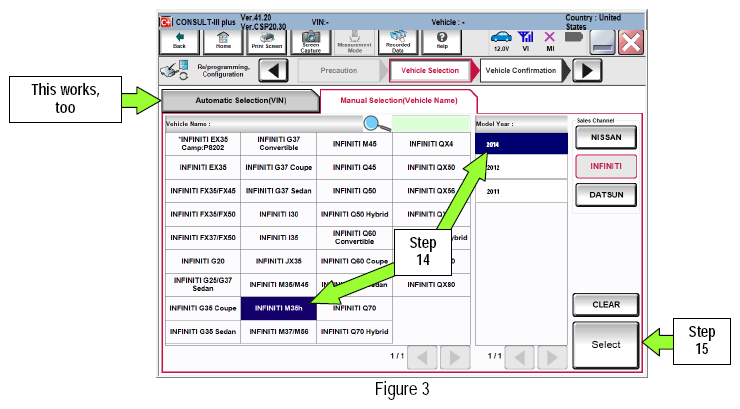Open the Recorded Data icon
Screen dimensions: 740x409
pos(398,42)
